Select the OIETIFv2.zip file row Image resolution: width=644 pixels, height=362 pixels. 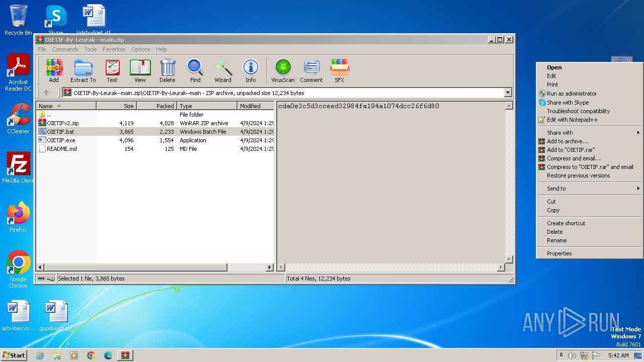155,123
